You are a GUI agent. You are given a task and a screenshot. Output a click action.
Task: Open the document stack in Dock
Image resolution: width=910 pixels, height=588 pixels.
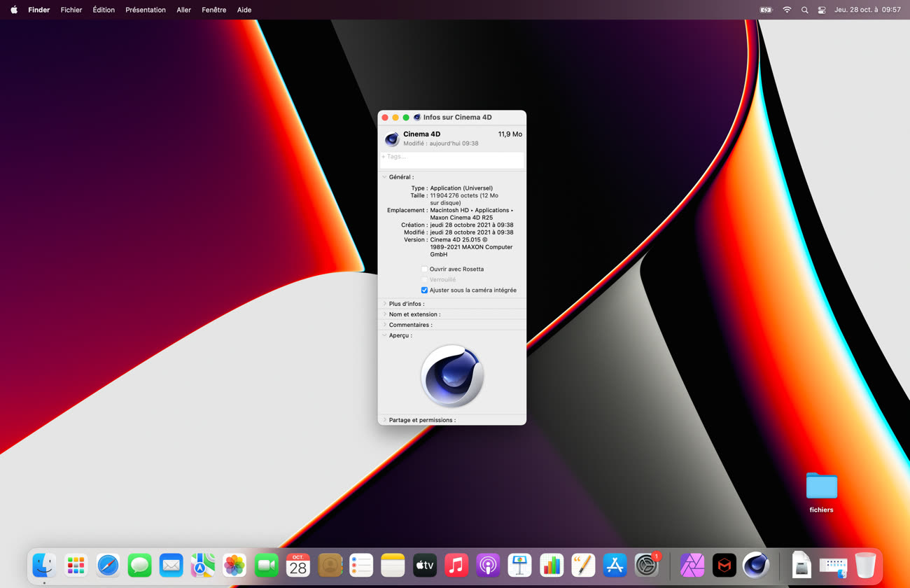(801, 565)
